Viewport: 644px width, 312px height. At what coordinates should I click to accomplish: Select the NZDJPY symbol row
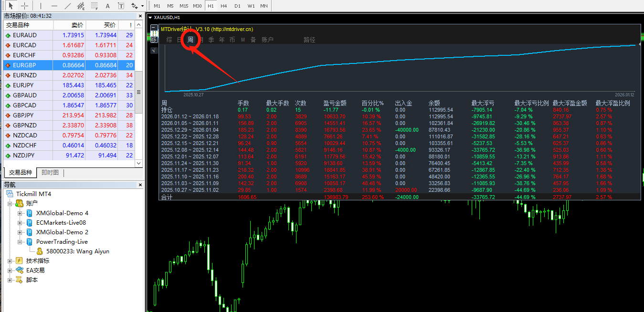pos(69,155)
